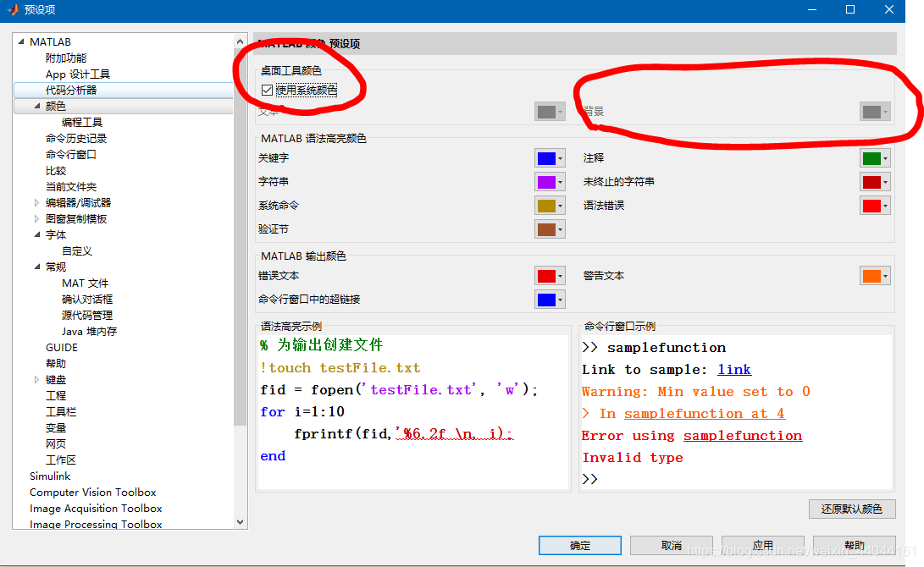Viewport: 924px width, 567px height.
Task: Collapse the 字体 tree node arrow
Action: 37,234
